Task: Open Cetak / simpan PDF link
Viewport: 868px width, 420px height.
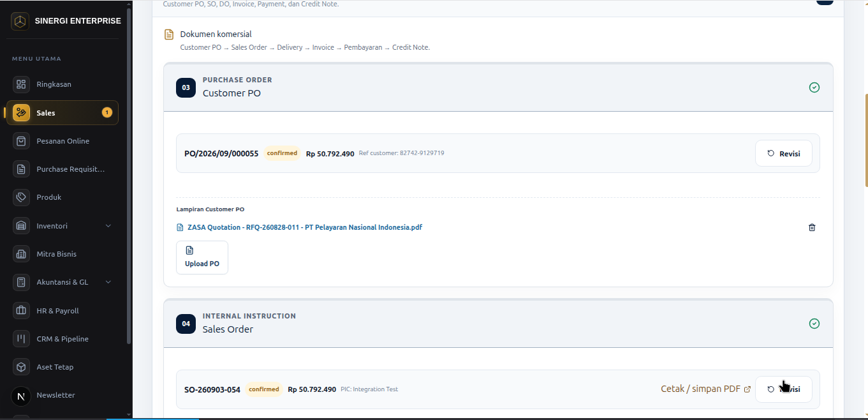Action: (705, 389)
